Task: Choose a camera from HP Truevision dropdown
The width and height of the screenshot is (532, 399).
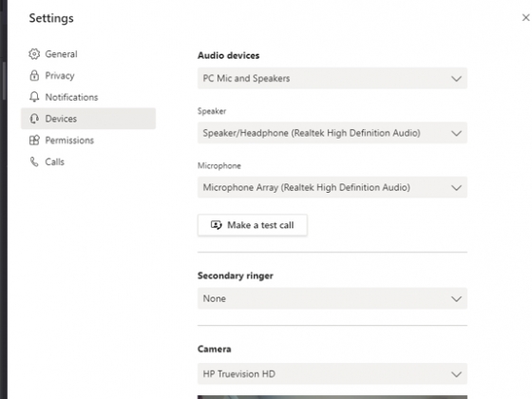Action: [332, 374]
